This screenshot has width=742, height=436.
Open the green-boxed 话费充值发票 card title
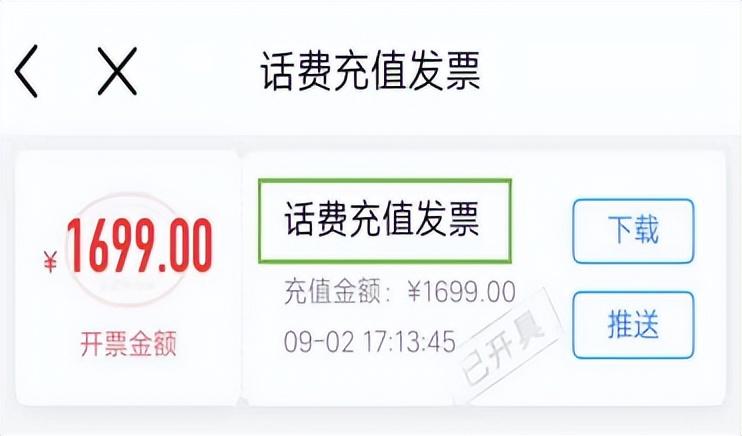(x=385, y=218)
